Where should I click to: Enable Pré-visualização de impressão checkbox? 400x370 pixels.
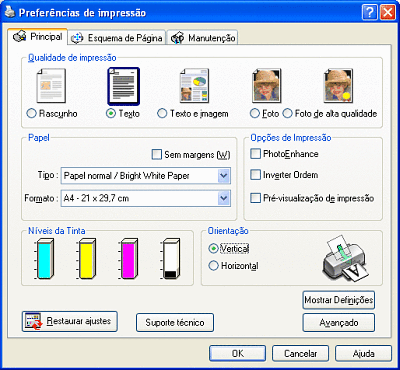coord(255,198)
